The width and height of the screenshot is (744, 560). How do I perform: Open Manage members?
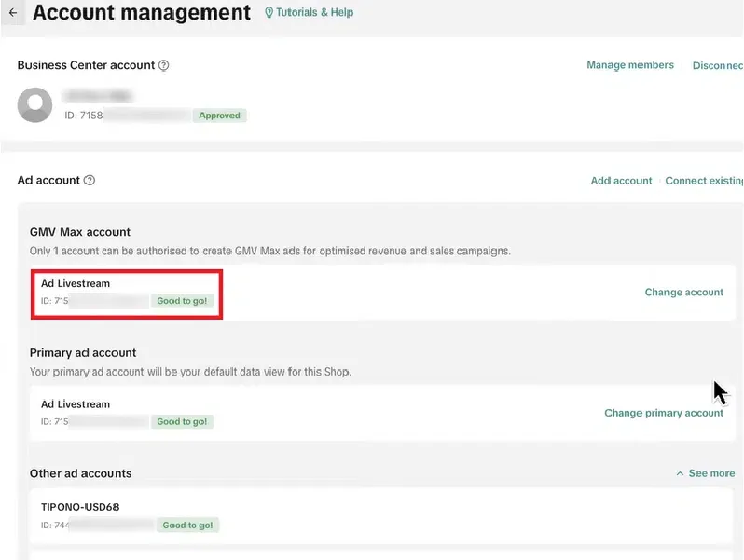tap(629, 65)
